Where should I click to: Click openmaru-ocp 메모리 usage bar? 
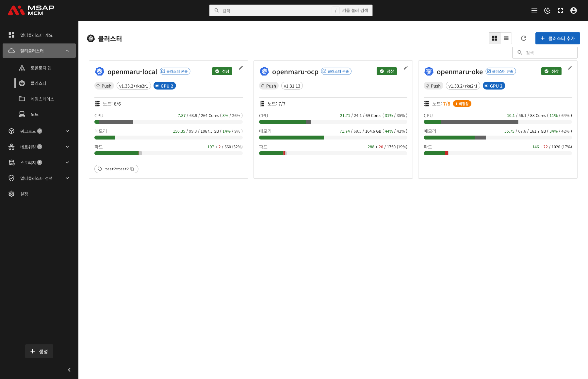[333, 138]
